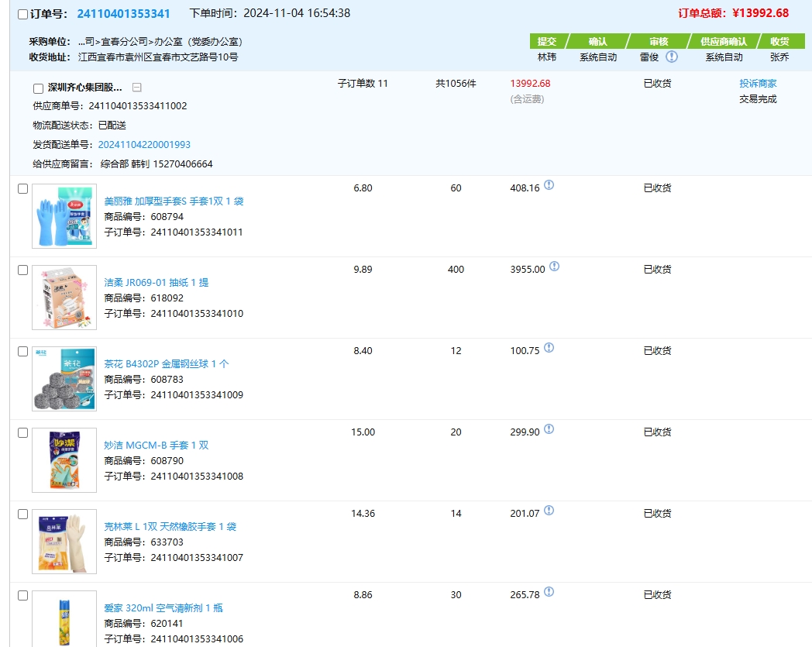Image resolution: width=812 pixels, height=647 pixels.
Task: Click info icon next to 408.16 amount
Action: 549,185
